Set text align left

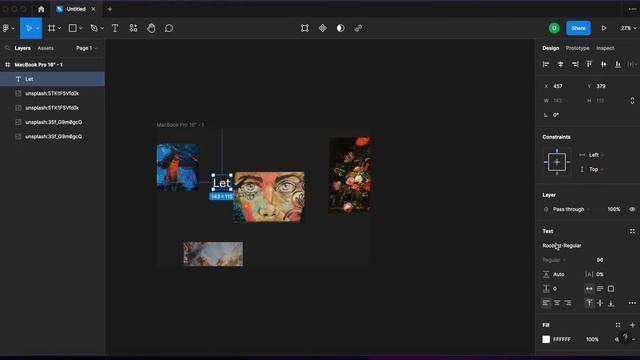coord(546,303)
